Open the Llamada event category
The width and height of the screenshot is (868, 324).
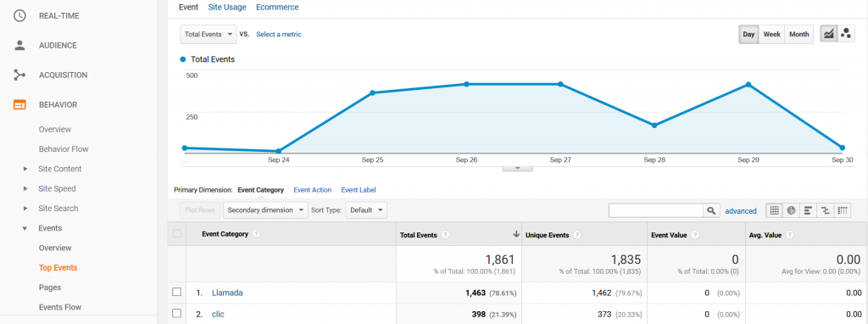(x=227, y=293)
